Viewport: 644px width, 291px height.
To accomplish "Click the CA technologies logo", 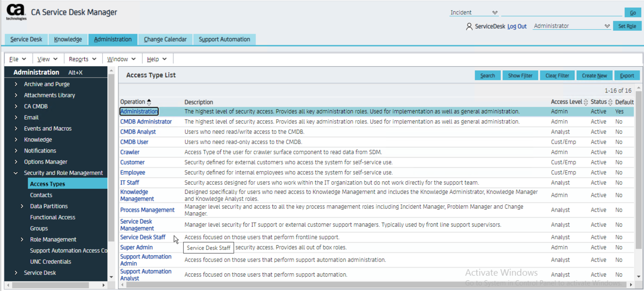I will click(x=16, y=12).
